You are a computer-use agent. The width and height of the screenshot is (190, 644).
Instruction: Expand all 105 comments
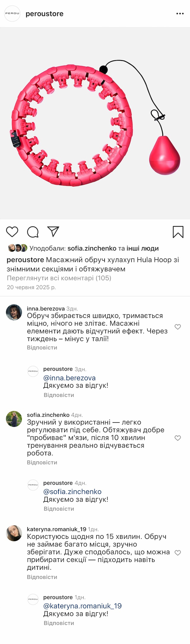(59, 278)
